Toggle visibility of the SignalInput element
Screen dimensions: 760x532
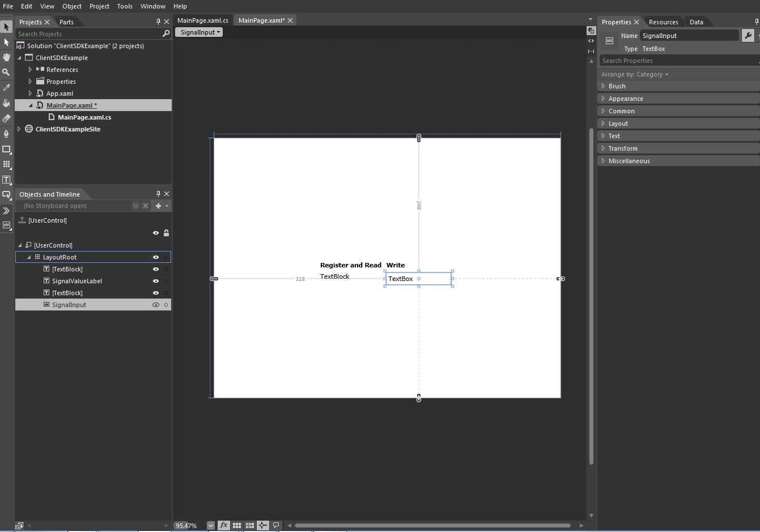[x=156, y=305]
